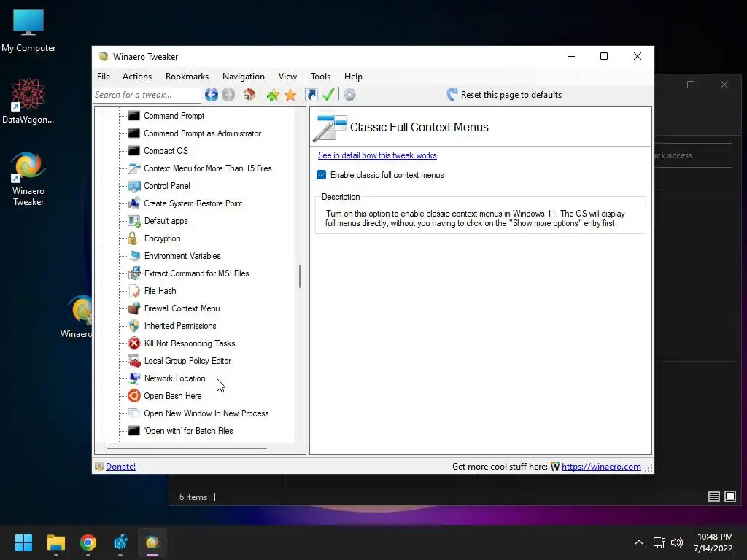Image resolution: width=747 pixels, height=560 pixels.
Task: Open DataWagon desktop shortcut
Action: coord(28,101)
